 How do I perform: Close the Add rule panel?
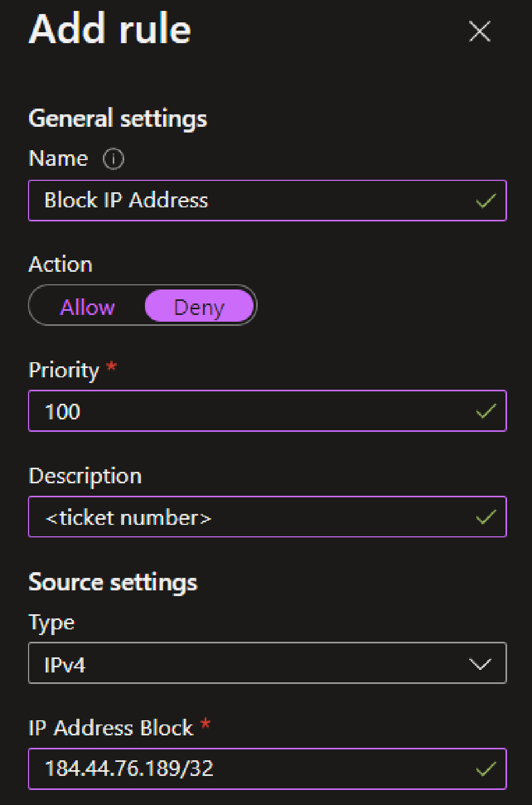(x=480, y=31)
